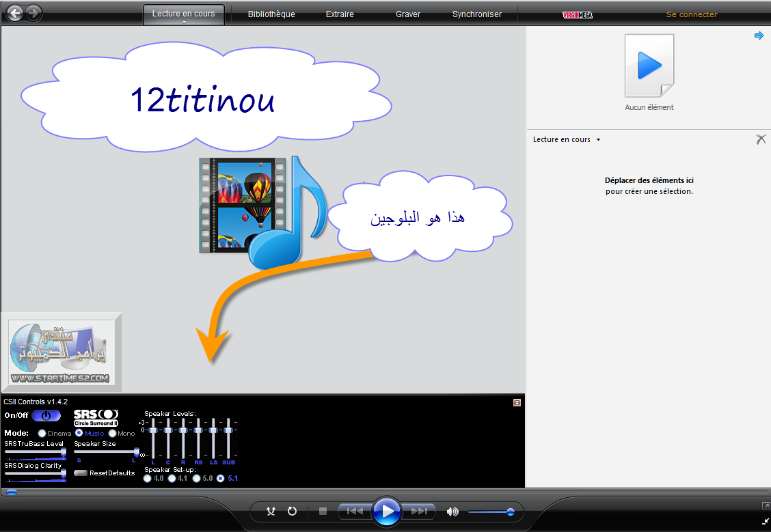Click the ResetDefaults button
The image size is (771, 532).
pyautogui.click(x=81, y=473)
